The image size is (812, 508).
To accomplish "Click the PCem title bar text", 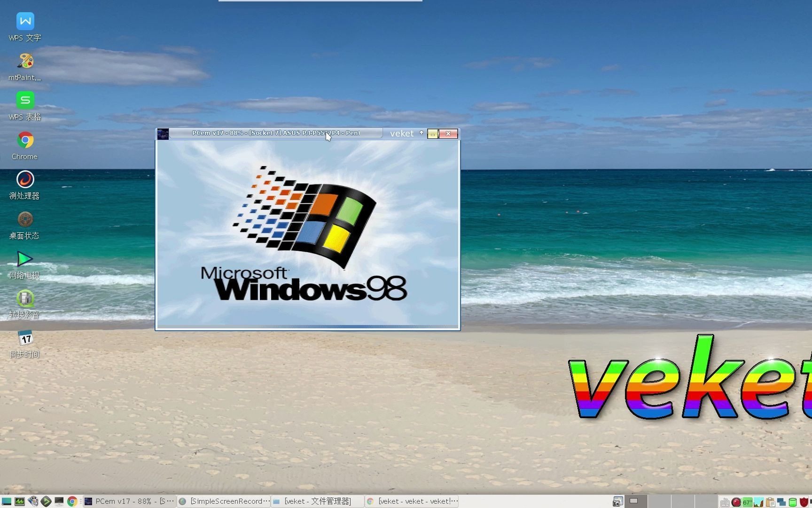I will point(276,133).
